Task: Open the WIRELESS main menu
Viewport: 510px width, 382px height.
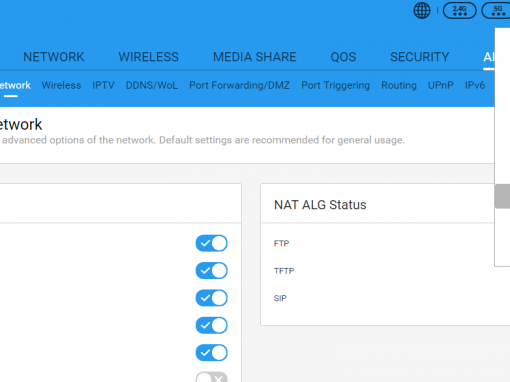Action: [149, 57]
